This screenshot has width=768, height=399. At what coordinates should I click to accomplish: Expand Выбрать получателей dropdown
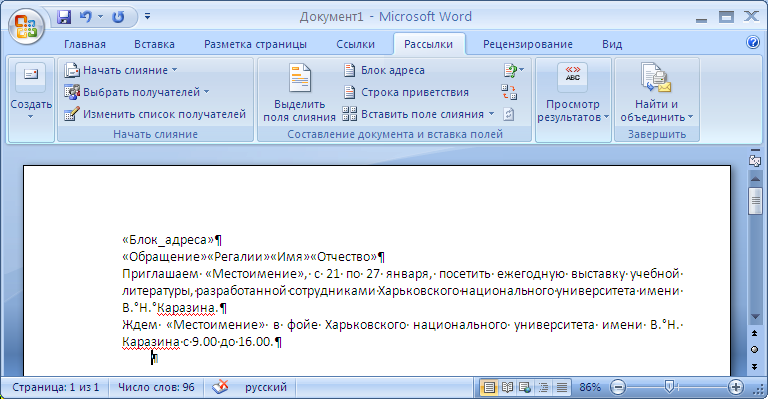click(x=137, y=92)
